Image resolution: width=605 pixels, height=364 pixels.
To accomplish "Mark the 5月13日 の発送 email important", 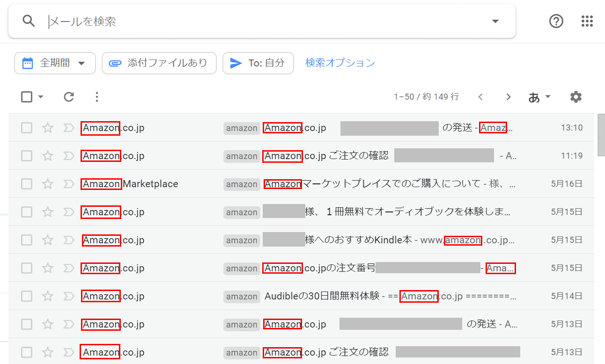I will 69,324.
